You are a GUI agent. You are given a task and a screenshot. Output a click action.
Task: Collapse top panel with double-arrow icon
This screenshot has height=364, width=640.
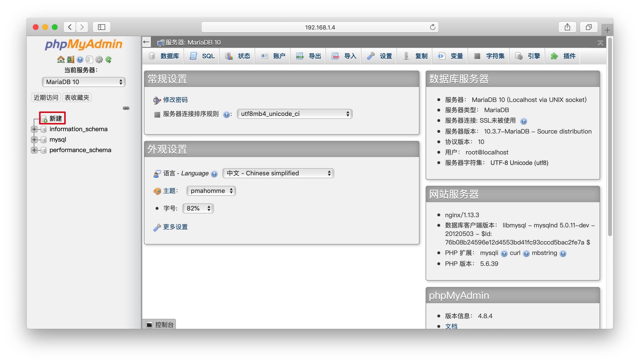point(600,43)
